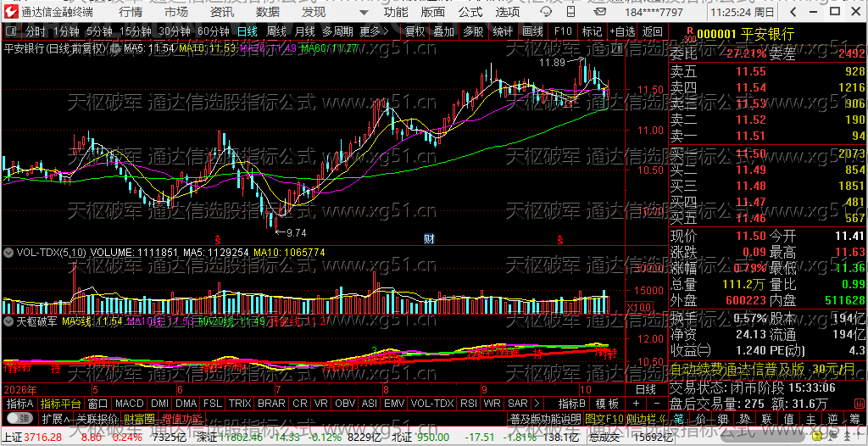Collapse the VOL-TDX indicator pane circle
Screen dimensions: 868x446
pos(8,252)
